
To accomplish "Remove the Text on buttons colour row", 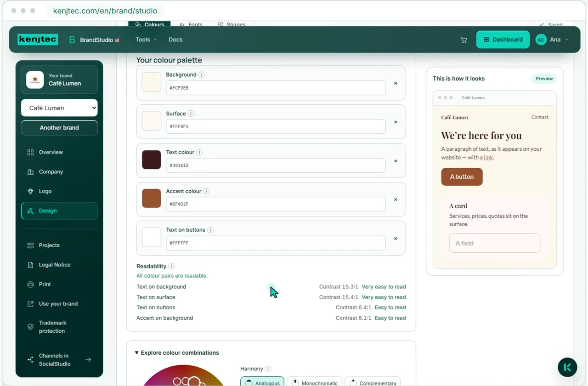I will 396,238.
